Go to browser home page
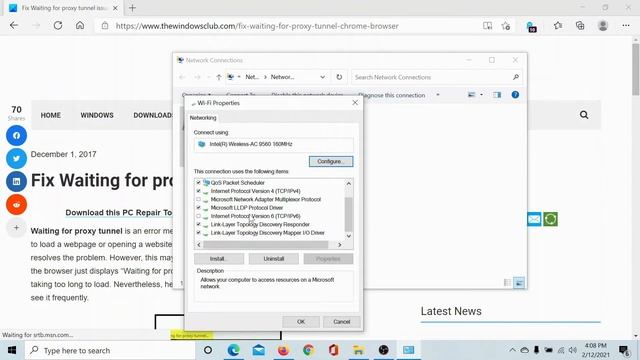The width and height of the screenshot is (640, 360). pyautogui.click(x=80, y=25)
